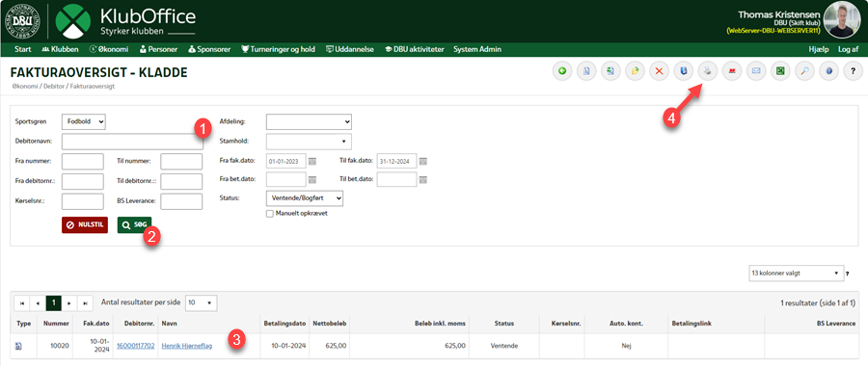Open the Status dropdown Ventende/Bogført
Screen dimensions: 868x366
tap(305, 197)
